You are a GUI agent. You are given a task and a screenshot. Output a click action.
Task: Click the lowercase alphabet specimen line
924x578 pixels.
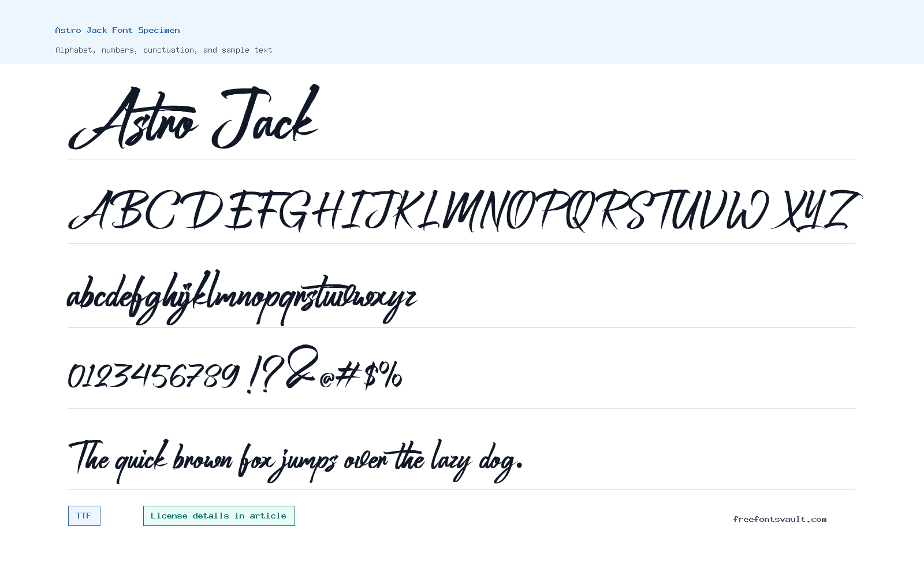(x=242, y=297)
